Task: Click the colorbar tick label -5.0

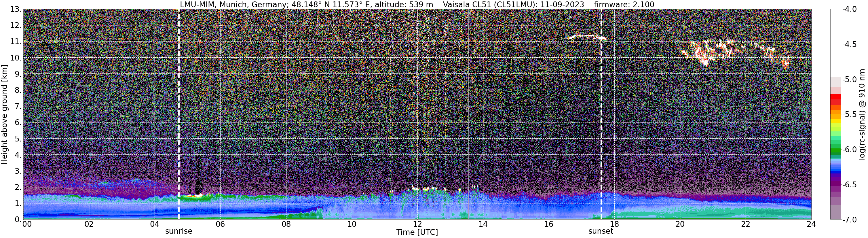Action: click(x=850, y=80)
